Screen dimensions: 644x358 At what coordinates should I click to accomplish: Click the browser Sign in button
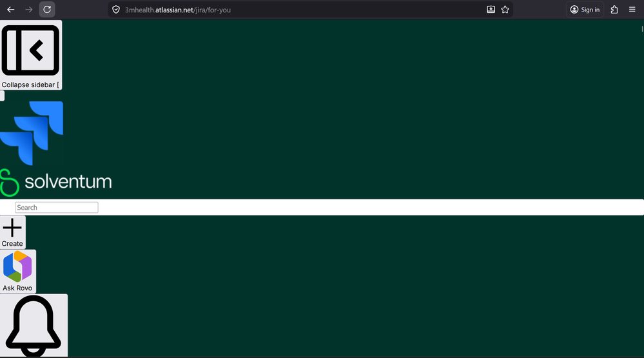coord(585,10)
